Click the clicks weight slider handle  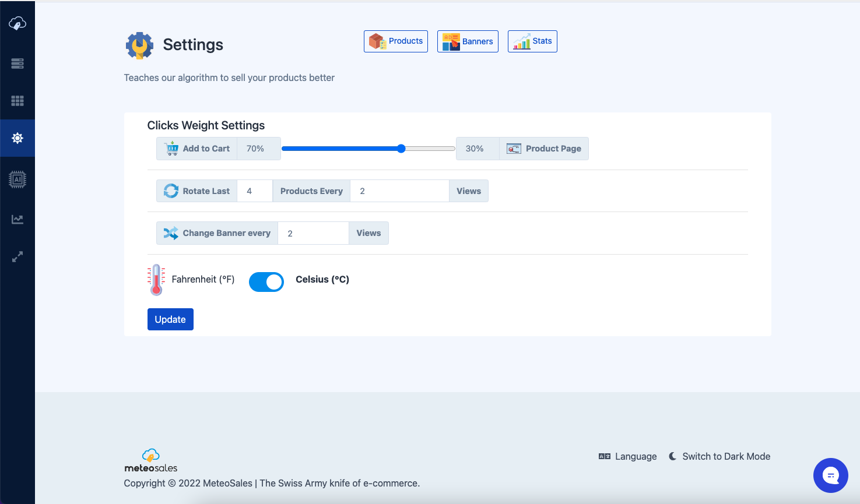401,149
